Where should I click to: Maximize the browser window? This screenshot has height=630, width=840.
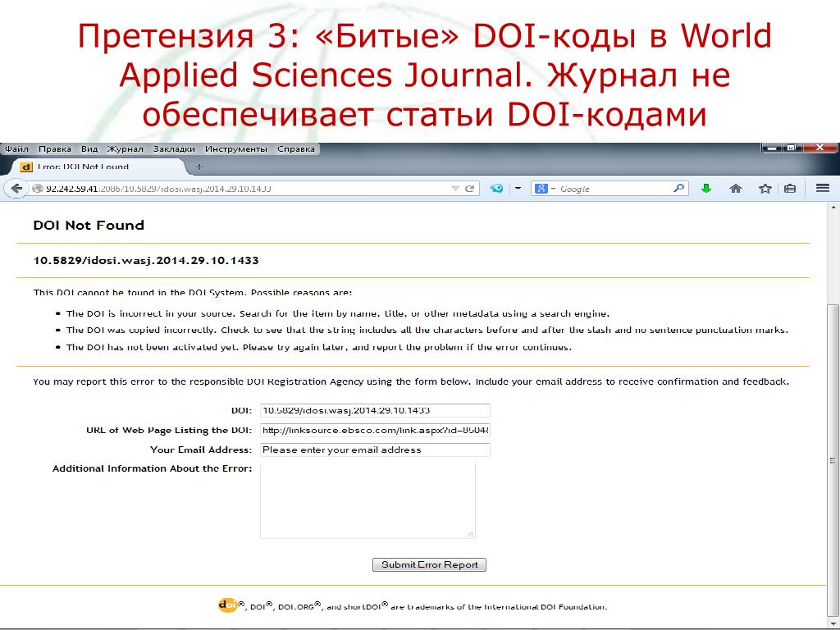[x=792, y=147]
